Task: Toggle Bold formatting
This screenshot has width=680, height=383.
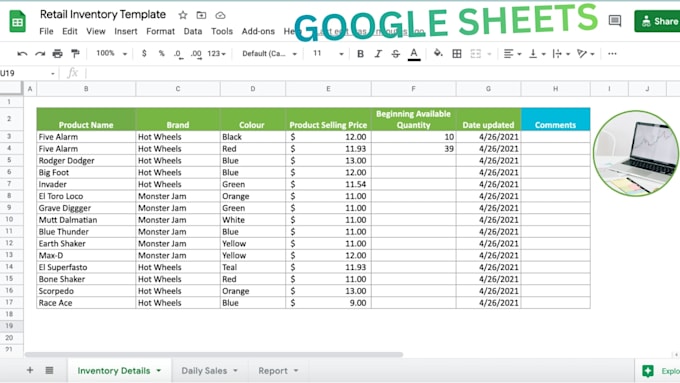Action: pos(360,54)
